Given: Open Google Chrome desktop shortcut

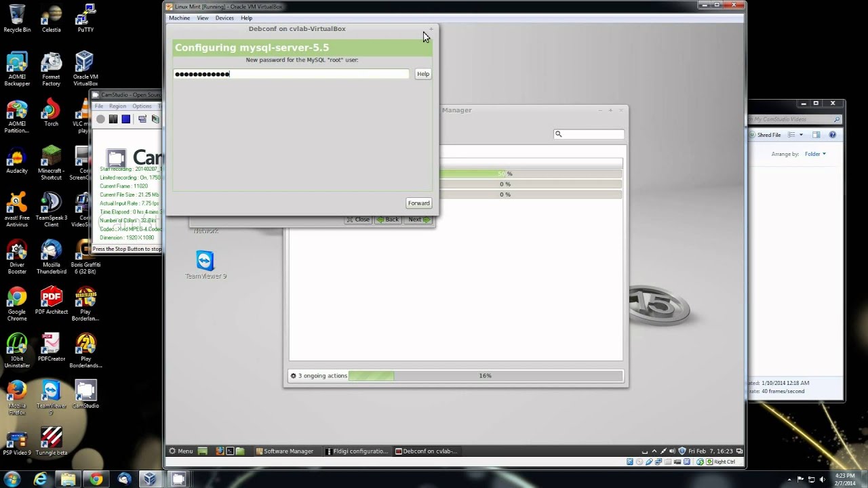Looking at the screenshot, I should (x=17, y=304).
